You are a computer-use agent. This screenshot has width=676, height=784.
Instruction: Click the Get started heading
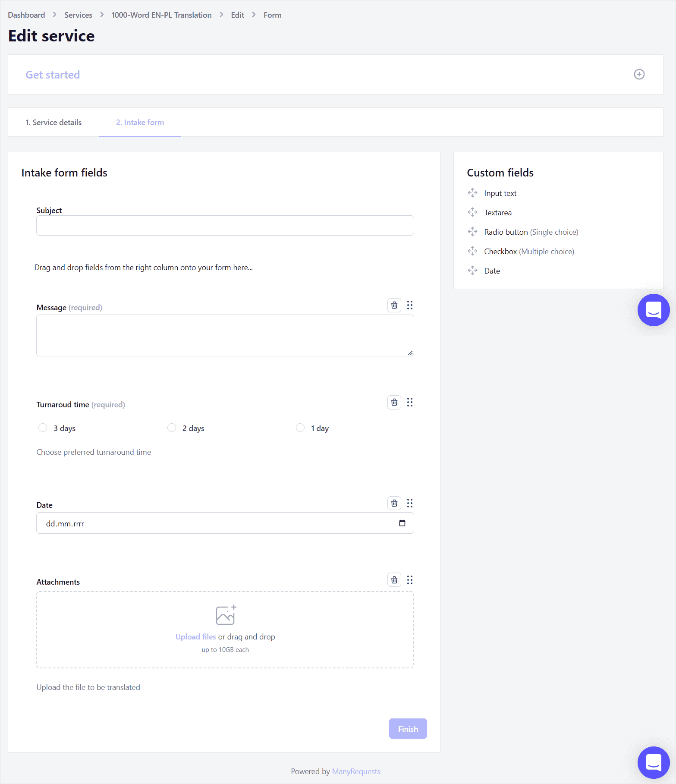pyautogui.click(x=53, y=75)
